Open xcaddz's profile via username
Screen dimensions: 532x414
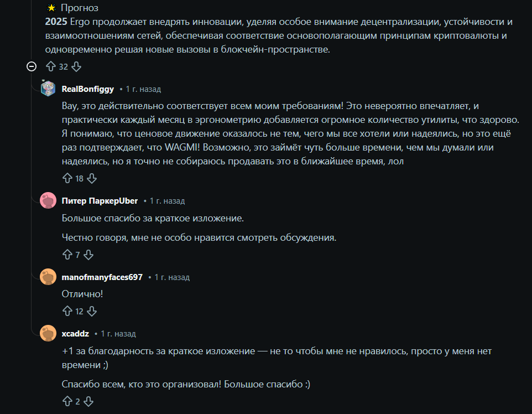click(75, 333)
